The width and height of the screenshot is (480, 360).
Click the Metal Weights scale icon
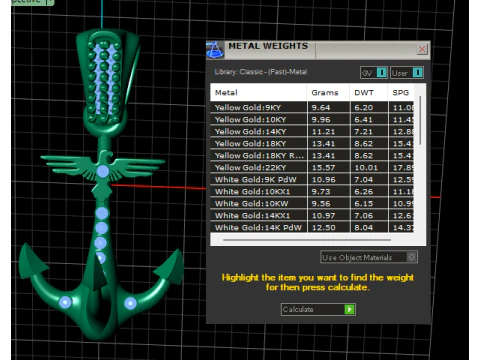click(x=215, y=50)
